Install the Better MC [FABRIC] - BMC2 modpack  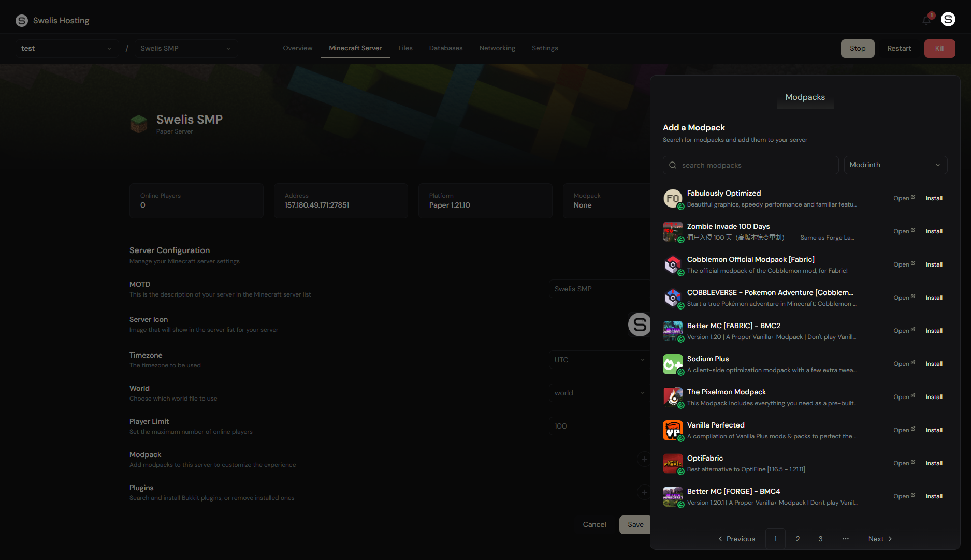pos(934,330)
